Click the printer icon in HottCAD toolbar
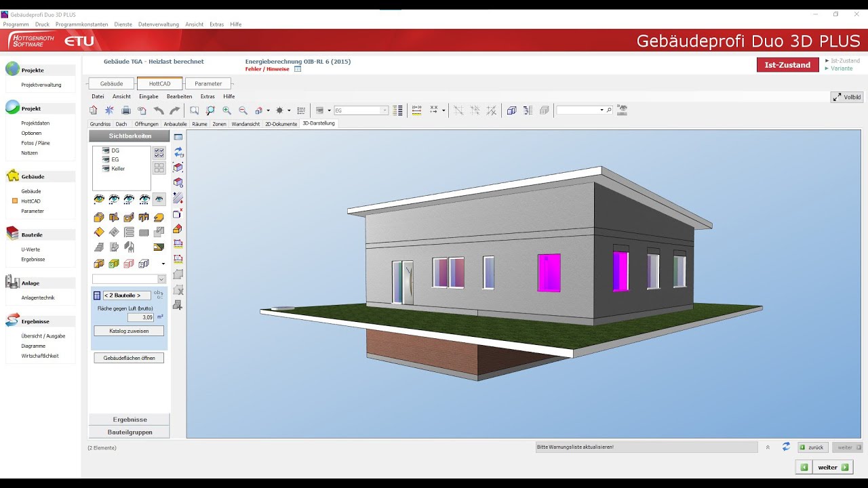 click(125, 110)
